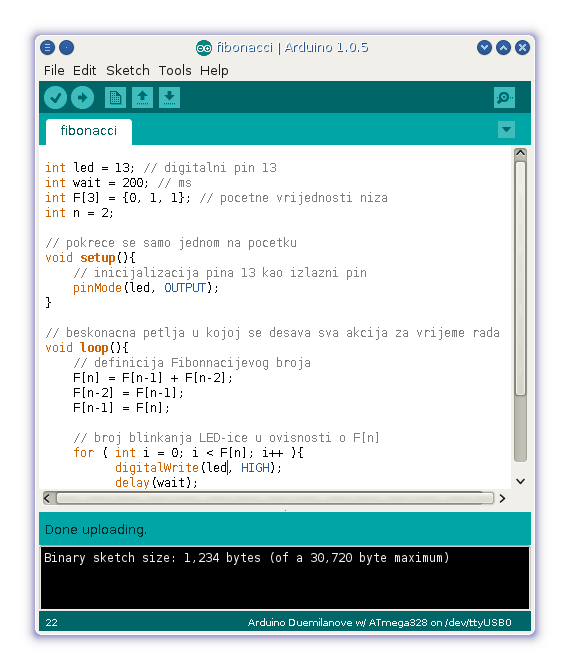
Task: Open the Tools menu
Action: point(175,71)
